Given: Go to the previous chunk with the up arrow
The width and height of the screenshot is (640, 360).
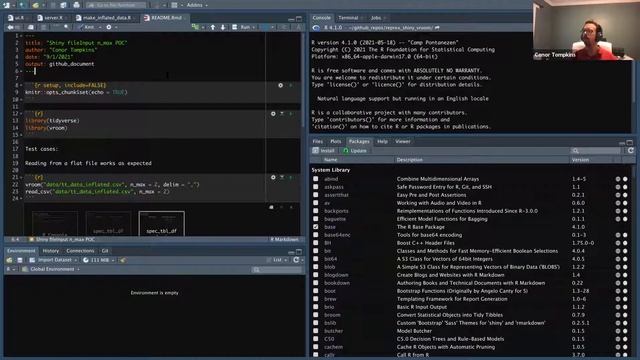Looking at the screenshot, I should 213,27.
